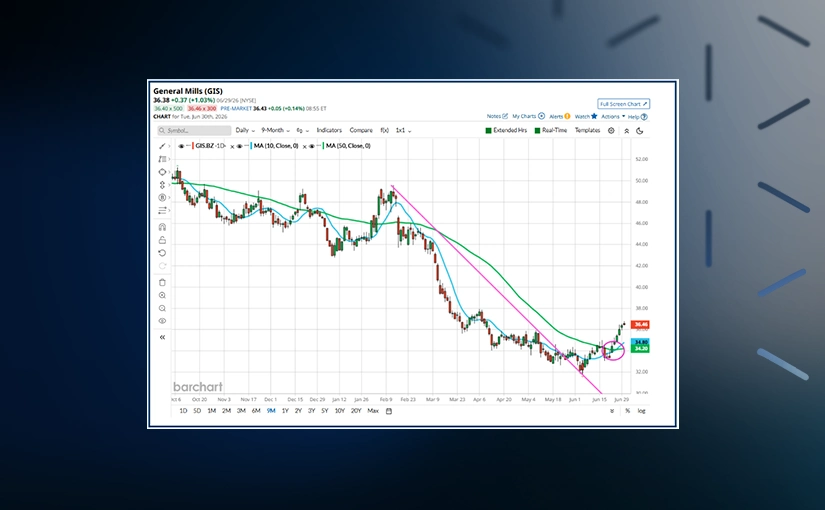Select the 20Y range button
825x510 pixels.
[x=356, y=411]
